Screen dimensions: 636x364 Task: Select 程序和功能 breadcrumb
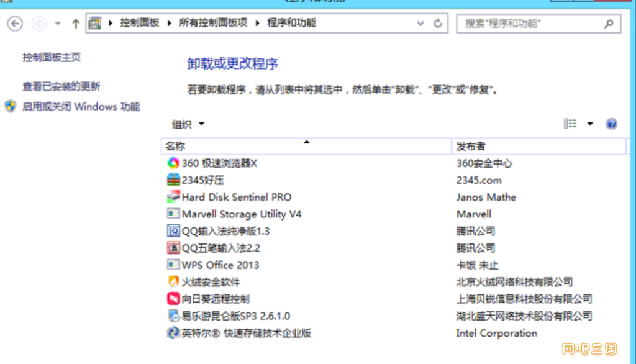[291, 23]
